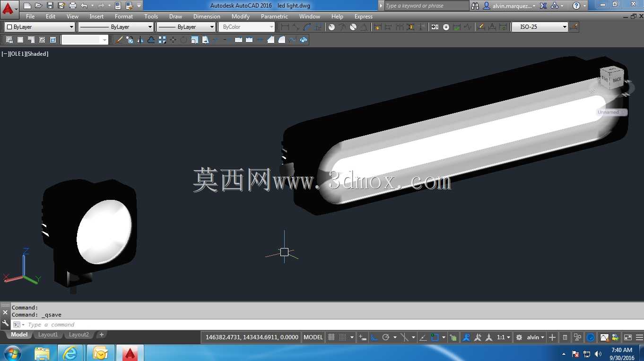Click the Save icon in quick access toolbar
Image resolution: width=644 pixels, height=361 pixels.
tap(50, 6)
